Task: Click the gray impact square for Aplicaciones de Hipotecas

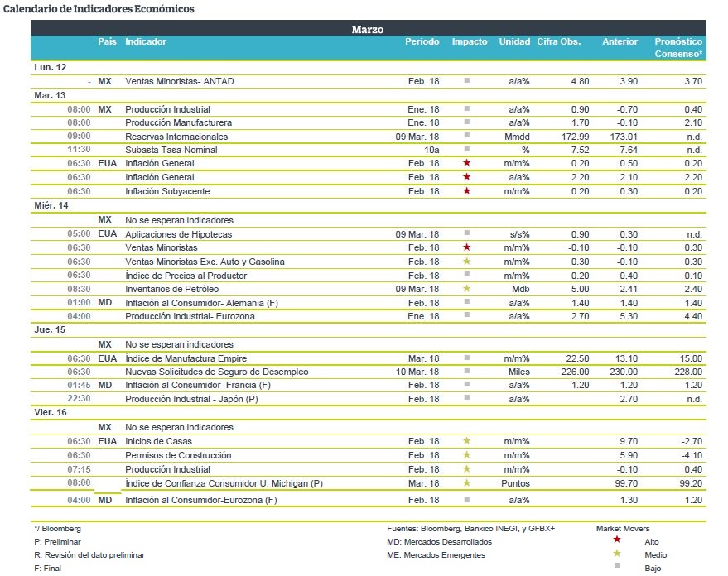Action: pos(466,233)
